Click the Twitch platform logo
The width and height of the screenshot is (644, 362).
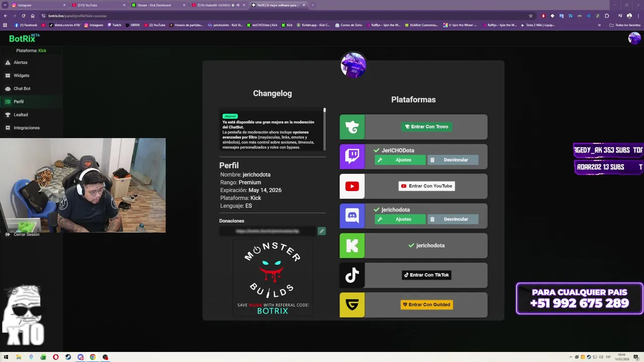coord(352,156)
